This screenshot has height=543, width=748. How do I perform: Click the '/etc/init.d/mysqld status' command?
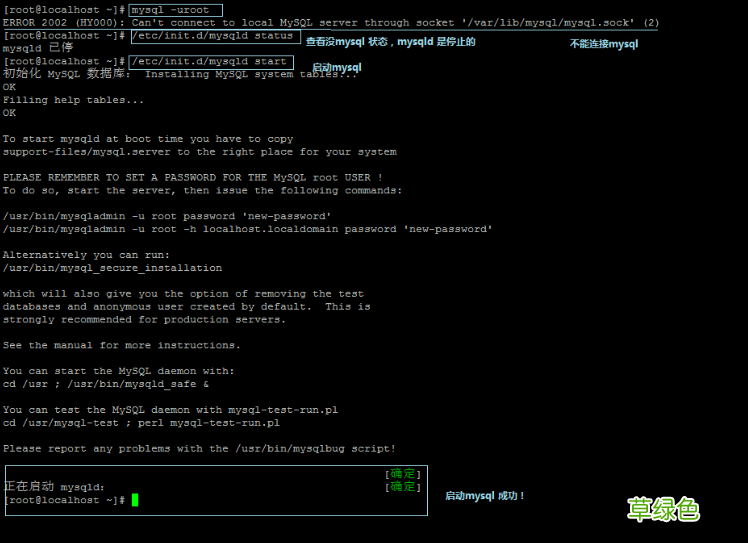tap(212, 36)
